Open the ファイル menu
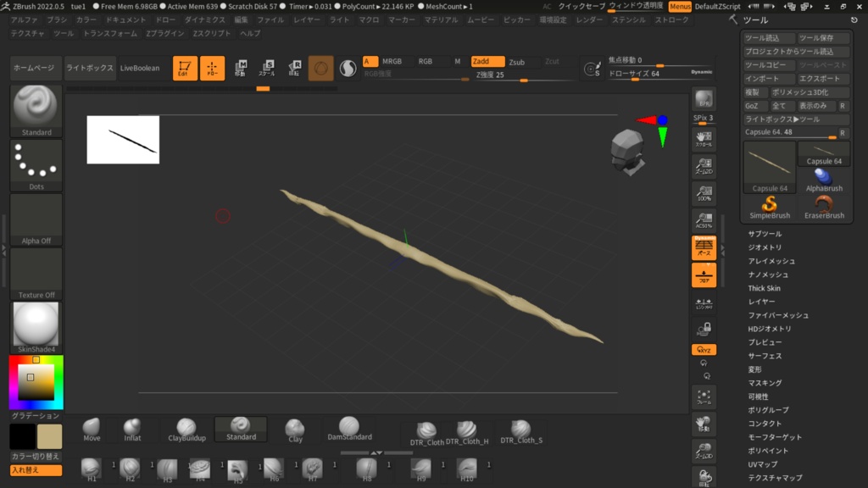 click(x=270, y=20)
